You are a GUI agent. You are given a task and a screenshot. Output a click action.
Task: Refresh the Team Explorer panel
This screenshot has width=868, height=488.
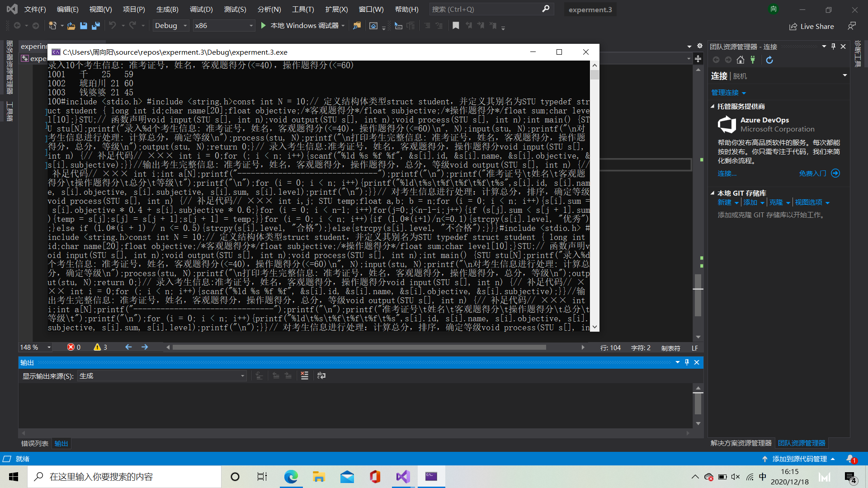pyautogui.click(x=769, y=60)
